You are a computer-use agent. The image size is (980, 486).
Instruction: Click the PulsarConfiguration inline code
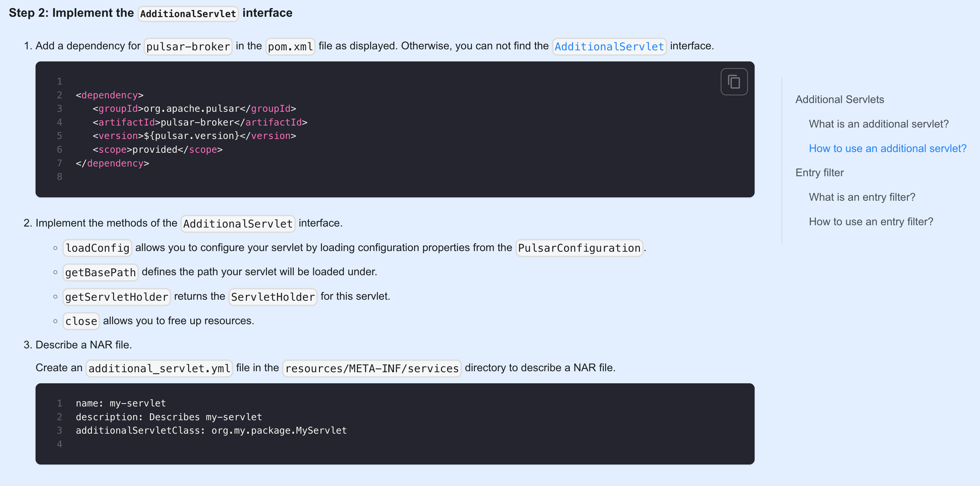[579, 248]
